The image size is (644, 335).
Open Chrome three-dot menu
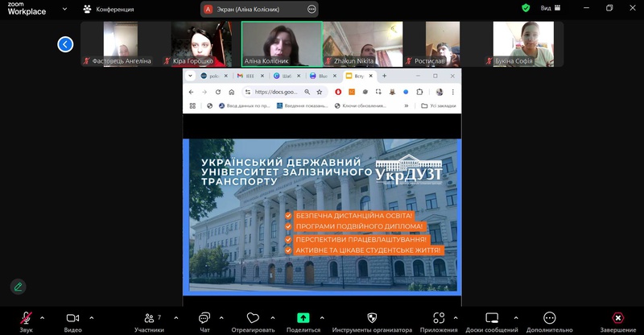(453, 92)
